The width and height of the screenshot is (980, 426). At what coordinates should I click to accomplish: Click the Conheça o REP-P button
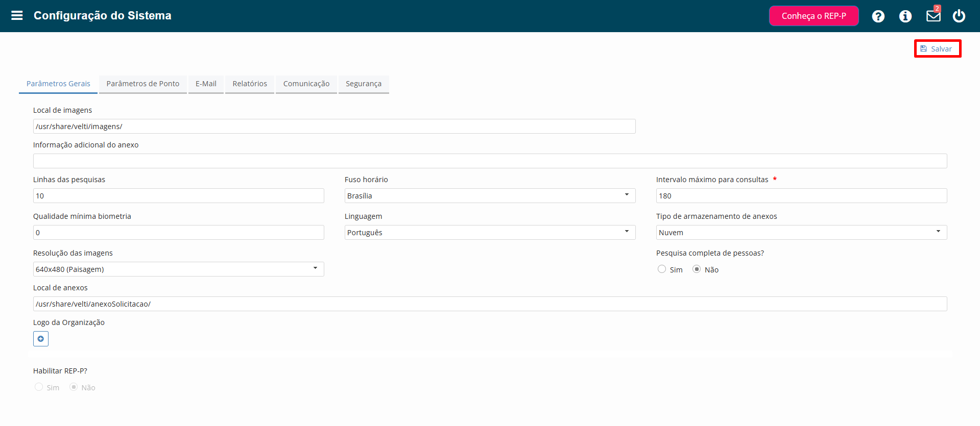[x=814, y=16]
